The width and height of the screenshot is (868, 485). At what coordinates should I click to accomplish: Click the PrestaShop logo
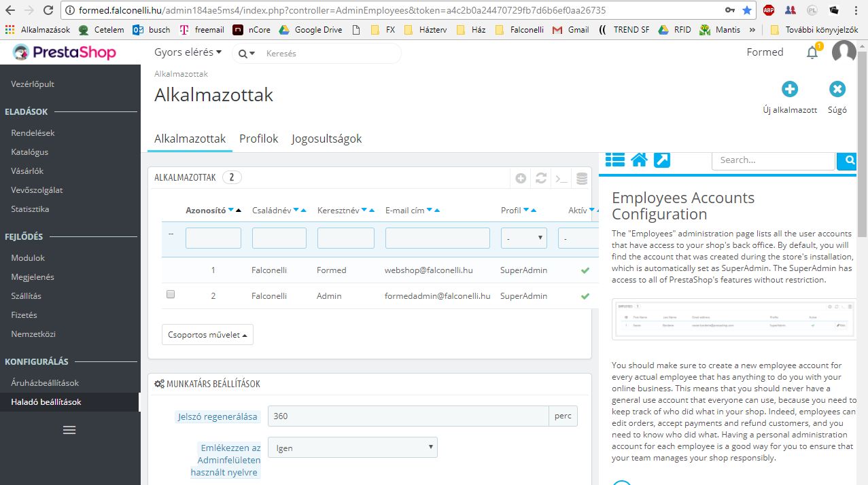click(x=65, y=52)
